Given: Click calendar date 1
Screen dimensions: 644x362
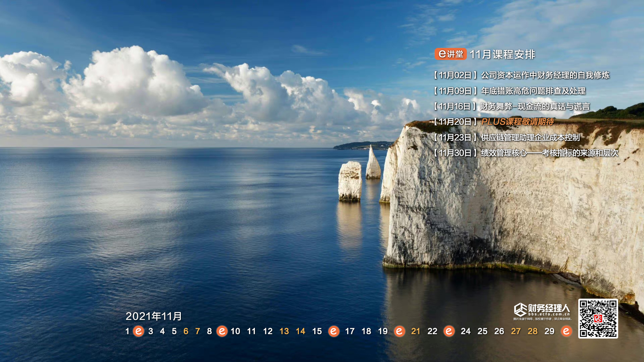Looking at the screenshot, I should click(x=127, y=331).
